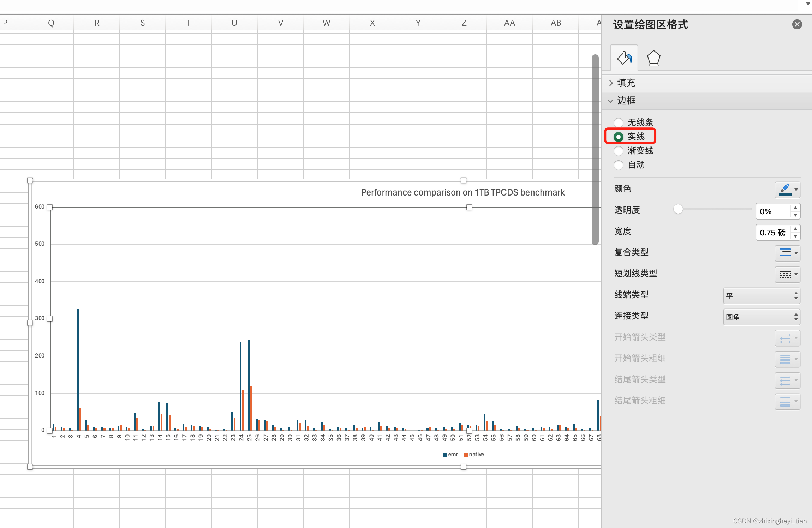812x528 pixels.
Task: Select column header Q
Action: pyautogui.click(x=51, y=23)
